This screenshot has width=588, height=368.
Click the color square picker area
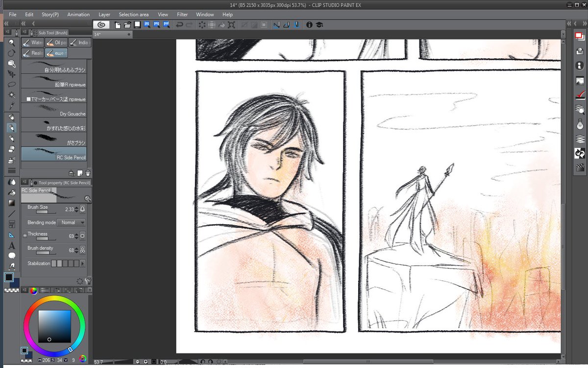pos(54,326)
